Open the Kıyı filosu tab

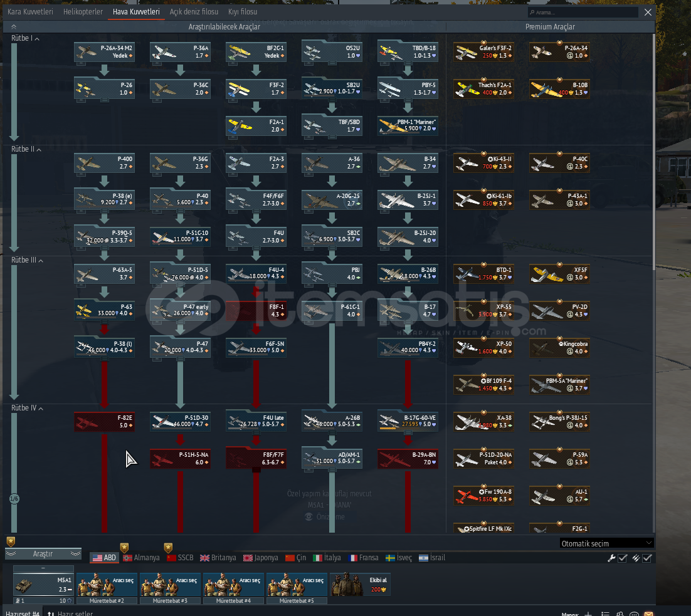(x=243, y=12)
